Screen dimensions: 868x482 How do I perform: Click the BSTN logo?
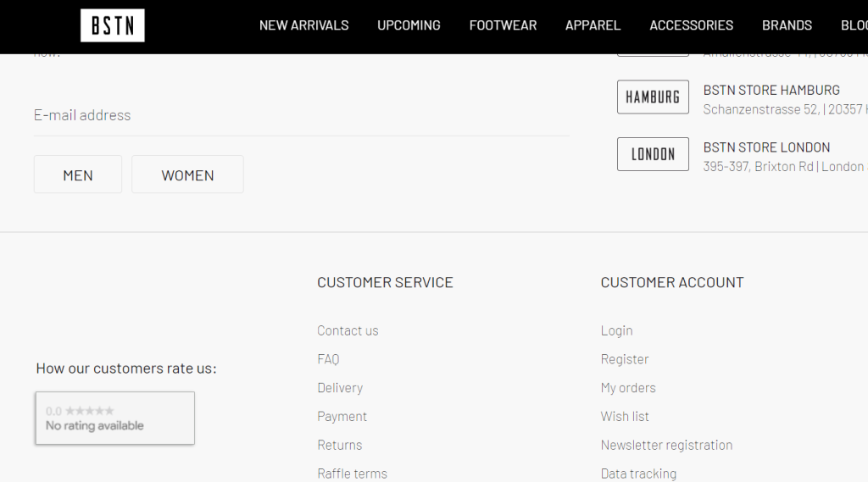point(113,25)
